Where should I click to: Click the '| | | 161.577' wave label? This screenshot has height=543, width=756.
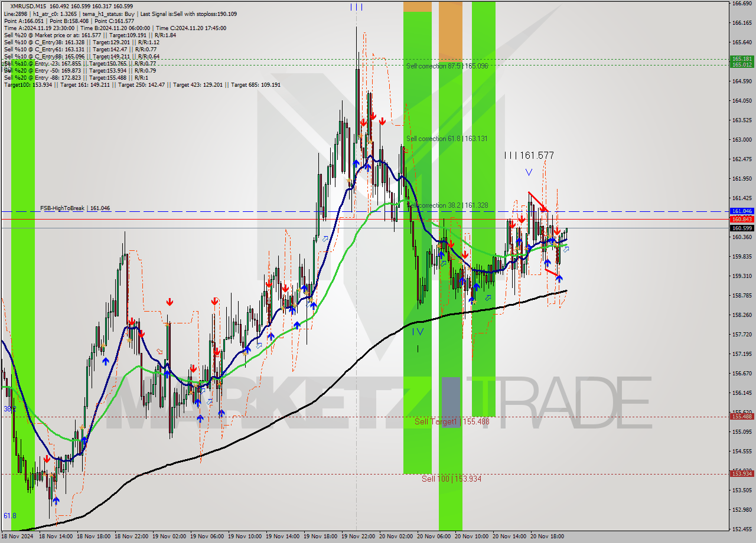pos(529,155)
